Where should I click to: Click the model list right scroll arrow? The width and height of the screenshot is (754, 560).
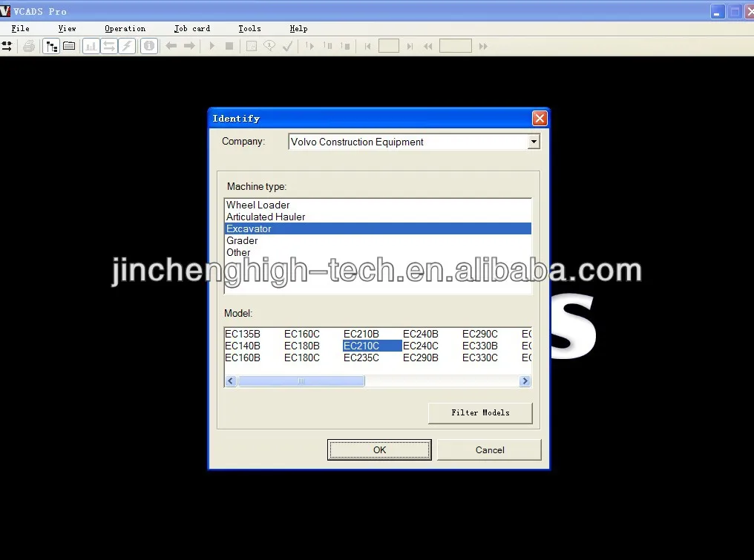tap(525, 381)
